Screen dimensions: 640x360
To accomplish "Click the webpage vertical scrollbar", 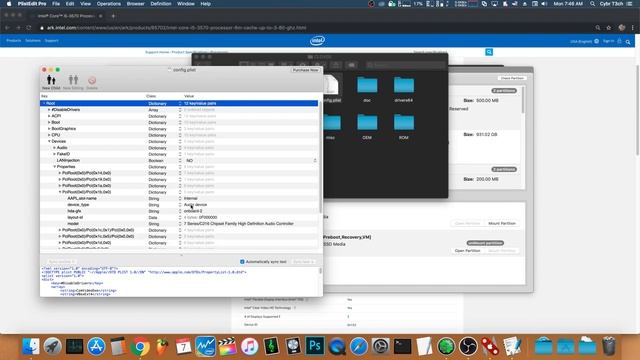I will (637, 110).
